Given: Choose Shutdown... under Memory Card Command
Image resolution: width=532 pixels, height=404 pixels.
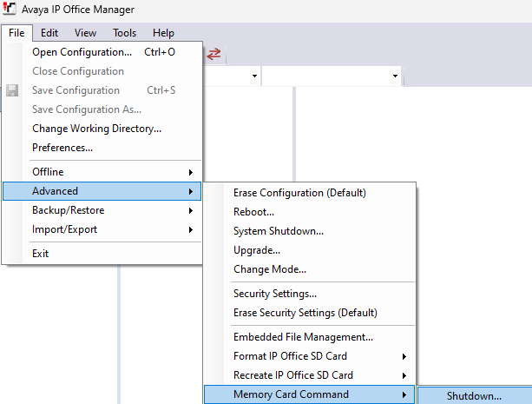Looking at the screenshot, I should coord(475,396).
